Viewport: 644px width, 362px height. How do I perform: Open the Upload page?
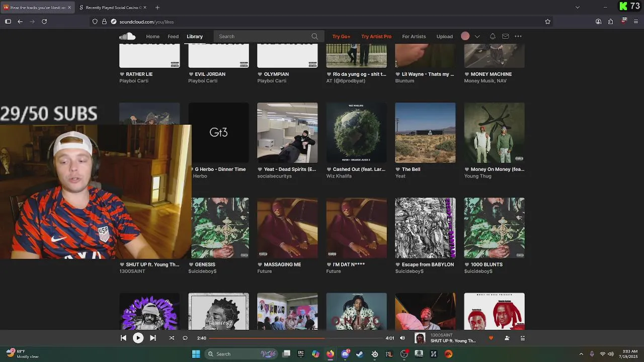444,36
